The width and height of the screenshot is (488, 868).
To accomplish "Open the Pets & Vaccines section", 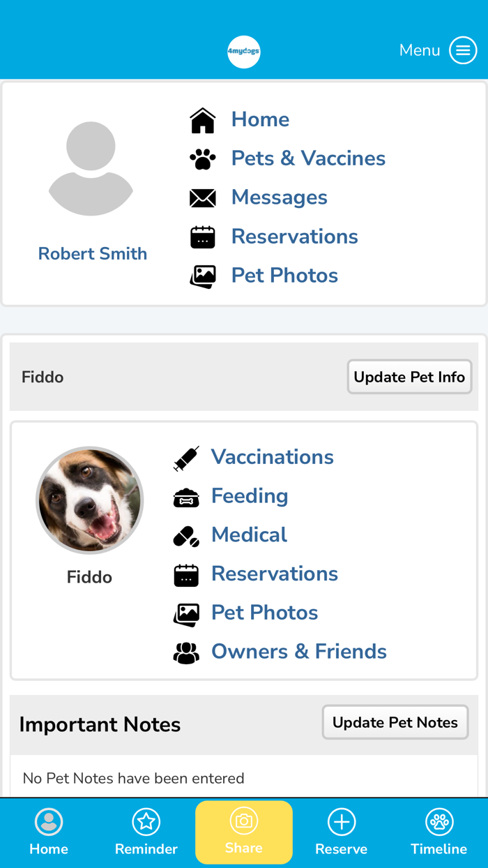I will 308,158.
